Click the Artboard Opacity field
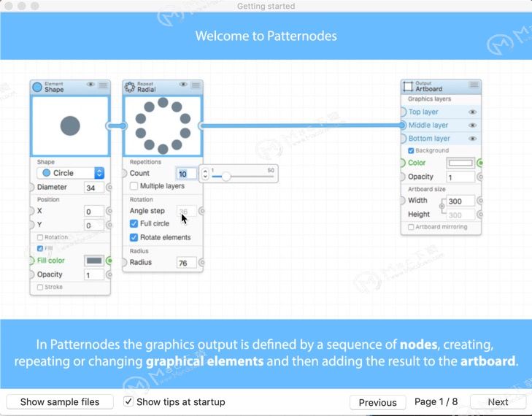The width and height of the screenshot is (532, 416). pyautogui.click(x=460, y=177)
